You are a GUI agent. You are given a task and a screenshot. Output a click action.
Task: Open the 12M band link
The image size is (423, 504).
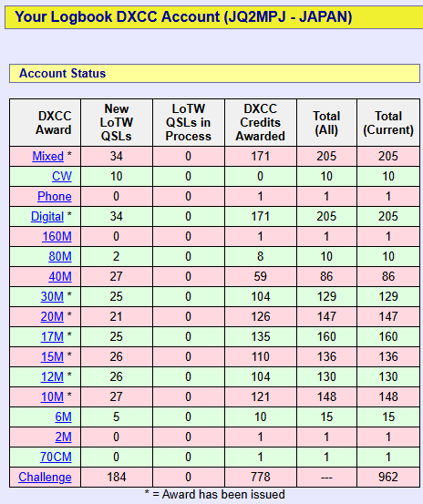point(52,377)
